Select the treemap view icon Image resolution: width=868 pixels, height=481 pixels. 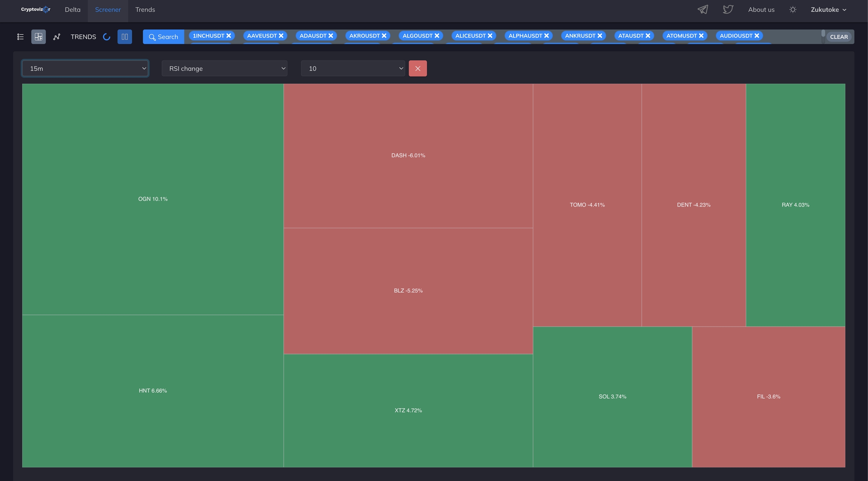click(38, 37)
